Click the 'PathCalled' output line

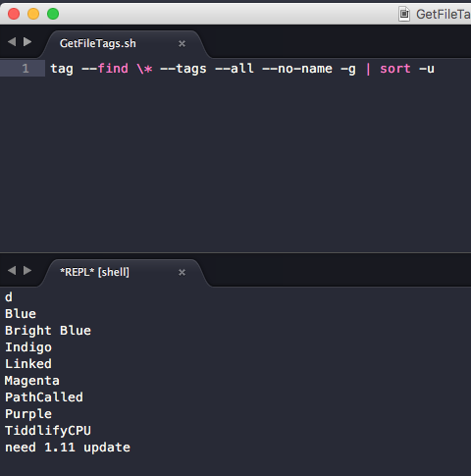tap(44, 397)
